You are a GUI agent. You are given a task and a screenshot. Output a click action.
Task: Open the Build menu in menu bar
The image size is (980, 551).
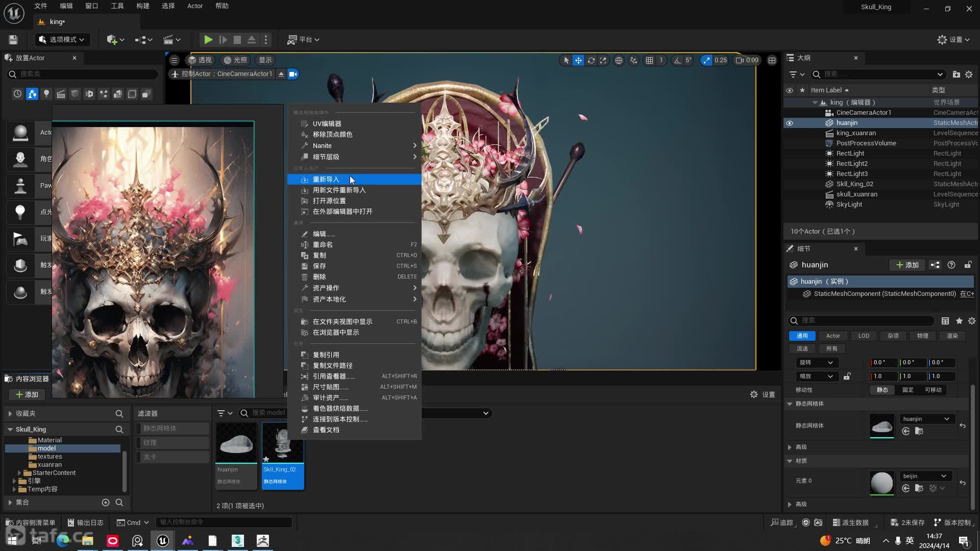coord(143,6)
